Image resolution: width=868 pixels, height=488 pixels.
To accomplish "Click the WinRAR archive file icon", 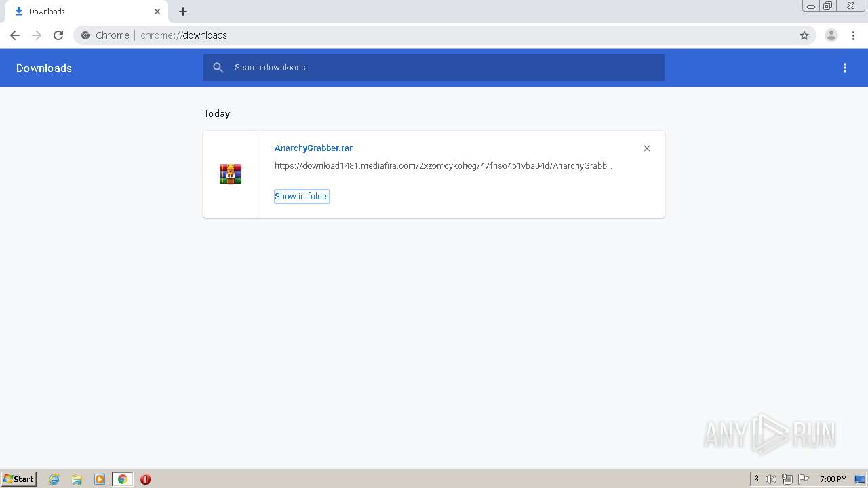I will tap(231, 174).
